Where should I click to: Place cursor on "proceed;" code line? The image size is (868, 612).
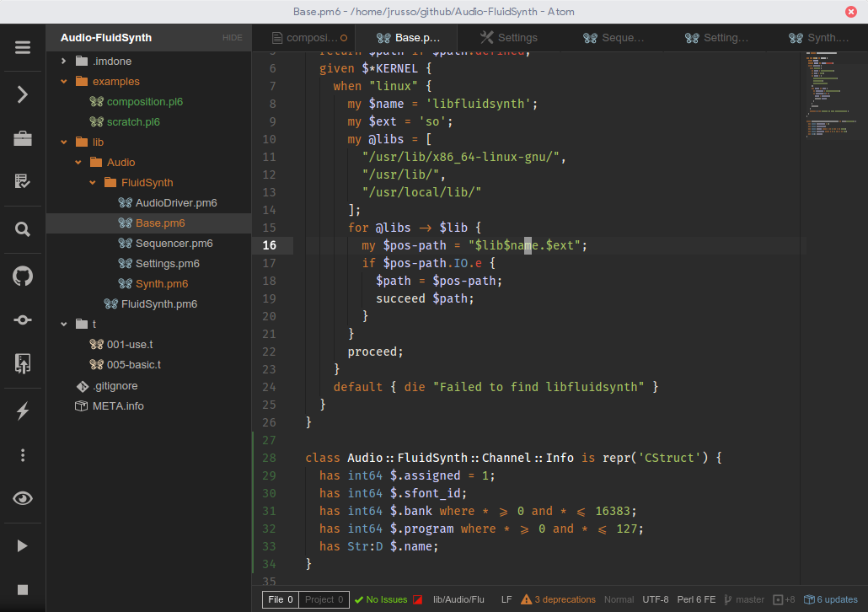[x=375, y=352]
